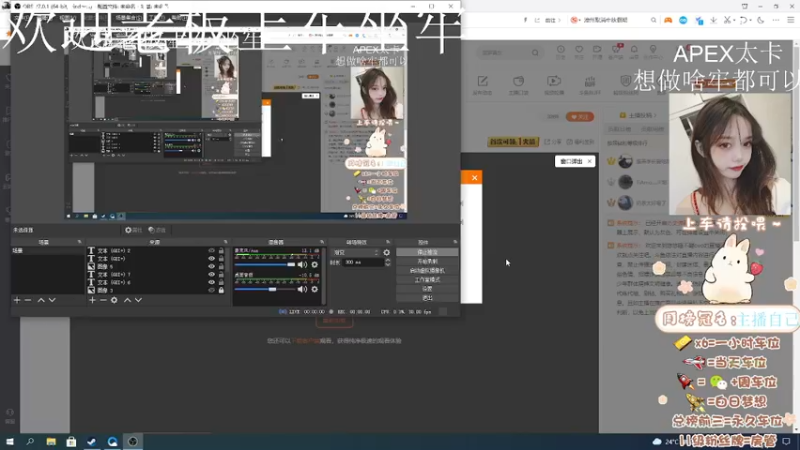Open site notification bell icon

(634, 49)
